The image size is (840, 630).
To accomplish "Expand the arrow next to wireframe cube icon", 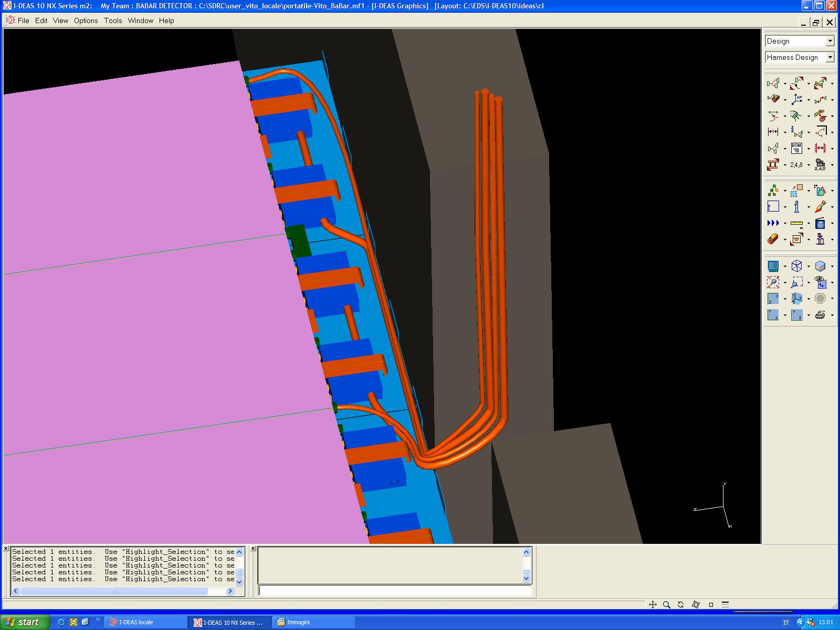I will (808, 267).
